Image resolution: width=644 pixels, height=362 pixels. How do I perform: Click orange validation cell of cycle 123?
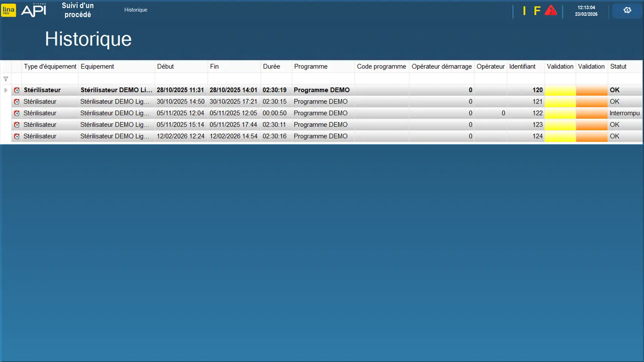pos(591,125)
